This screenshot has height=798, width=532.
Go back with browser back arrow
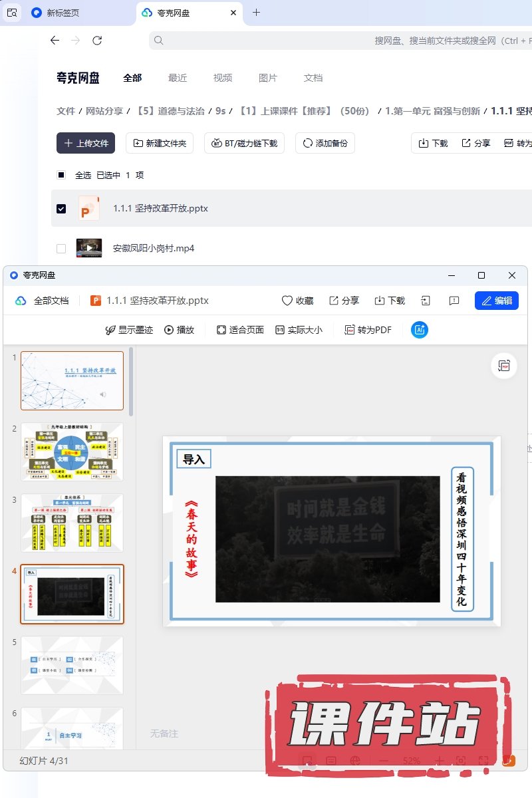[55, 41]
